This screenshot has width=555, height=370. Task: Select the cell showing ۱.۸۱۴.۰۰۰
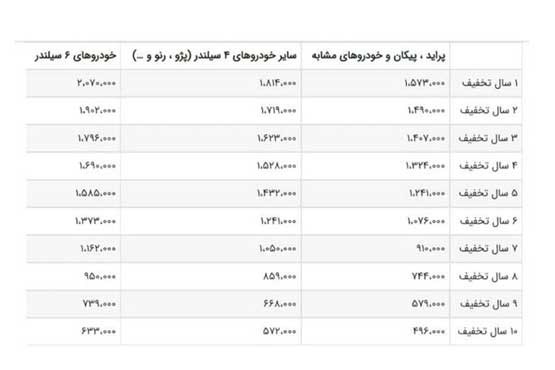(x=278, y=83)
